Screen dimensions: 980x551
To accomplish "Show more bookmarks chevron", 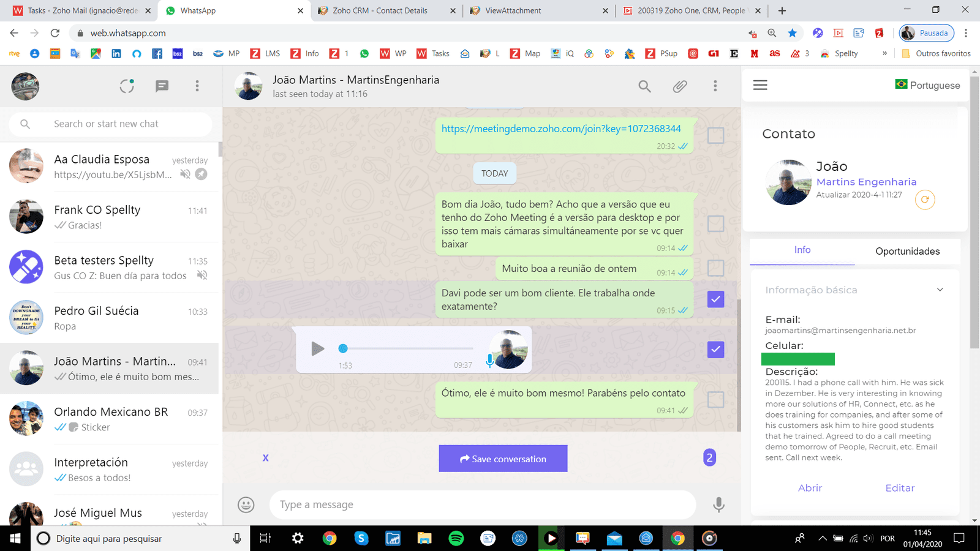I will pos(884,53).
